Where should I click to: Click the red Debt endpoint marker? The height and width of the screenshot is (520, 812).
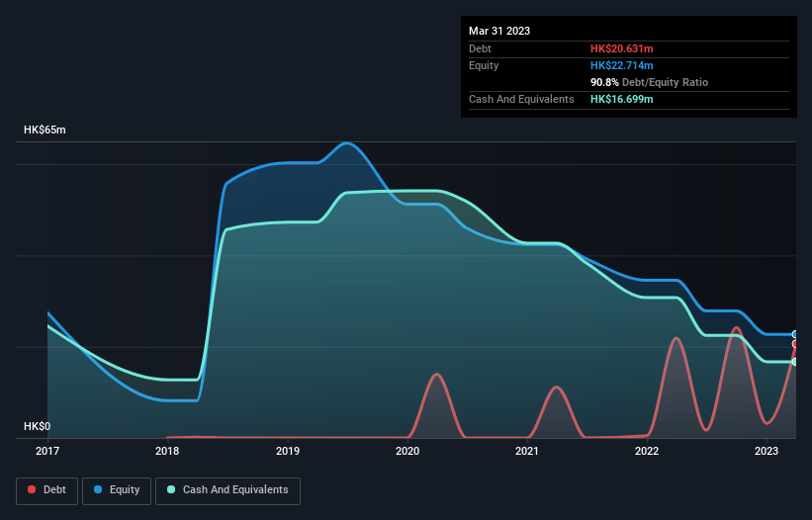(795, 344)
